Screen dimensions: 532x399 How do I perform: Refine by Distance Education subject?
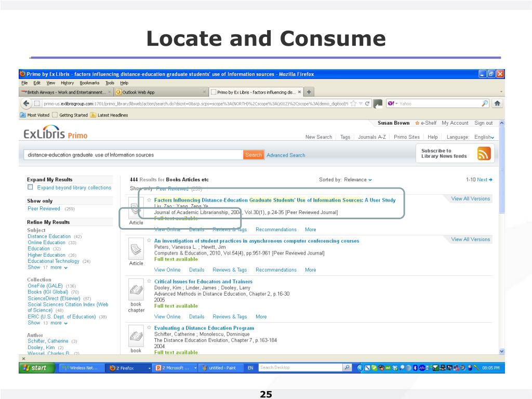pyautogui.click(x=49, y=236)
